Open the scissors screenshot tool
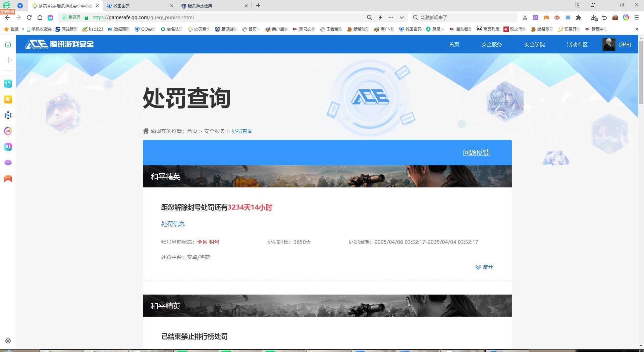This screenshot has height=352, width=644. (x=525, y=17)
